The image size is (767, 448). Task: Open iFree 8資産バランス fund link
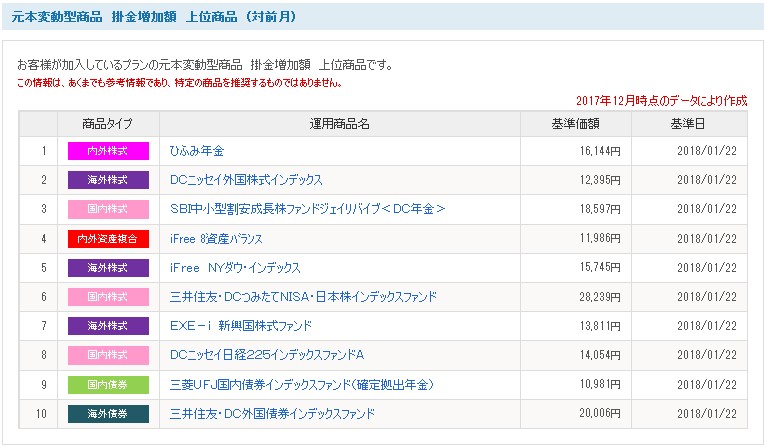(216, 239)
